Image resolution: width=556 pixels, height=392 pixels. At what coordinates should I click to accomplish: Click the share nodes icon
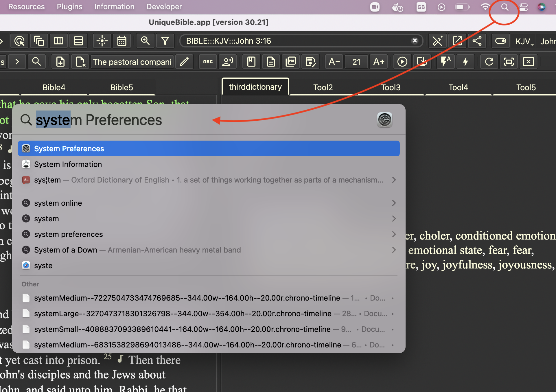click(x=477, y=41)
